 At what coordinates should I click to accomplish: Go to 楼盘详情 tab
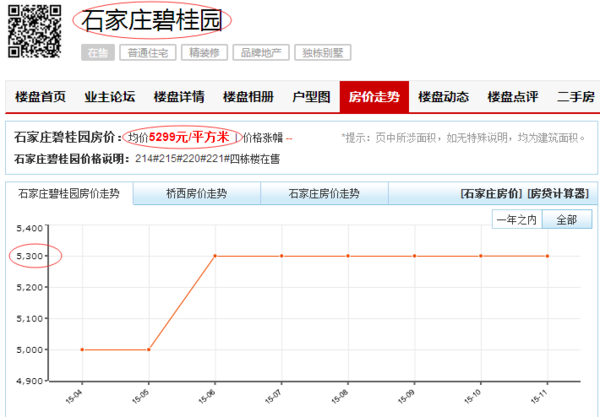[179, 97]
